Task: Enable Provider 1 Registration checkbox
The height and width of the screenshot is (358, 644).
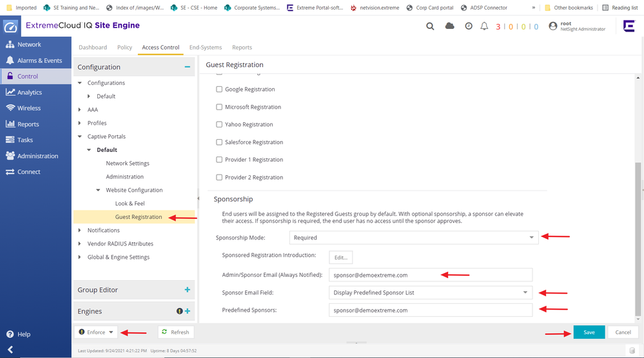Action: coord(219,160)
